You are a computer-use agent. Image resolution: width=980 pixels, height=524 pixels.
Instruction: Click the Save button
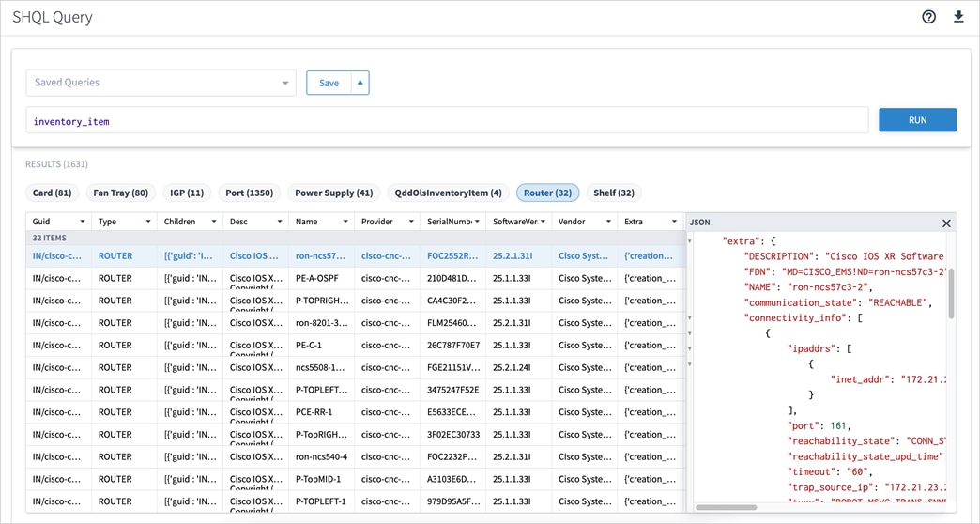[329, 83]
